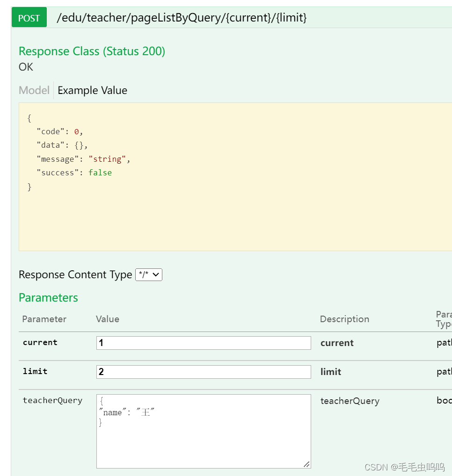Click the teacherQuery description text
The width and height of the screenshot is (452, 476).
[350, 401]
